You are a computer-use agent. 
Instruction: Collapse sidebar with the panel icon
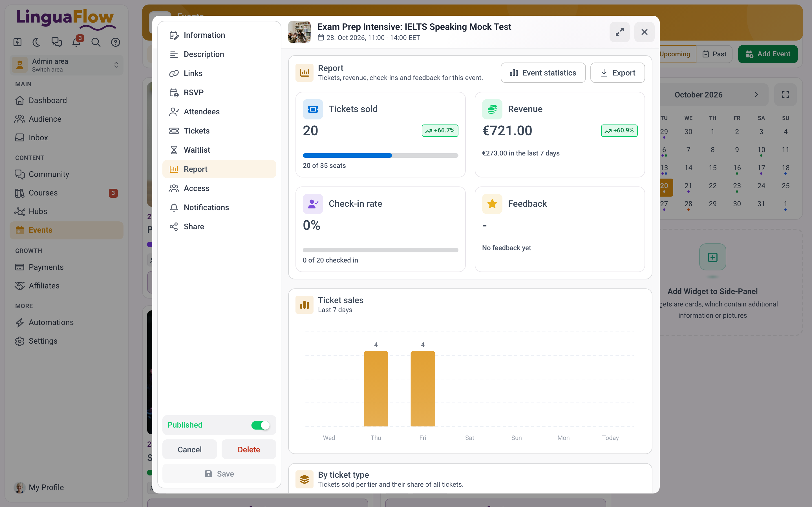point(17,42)
